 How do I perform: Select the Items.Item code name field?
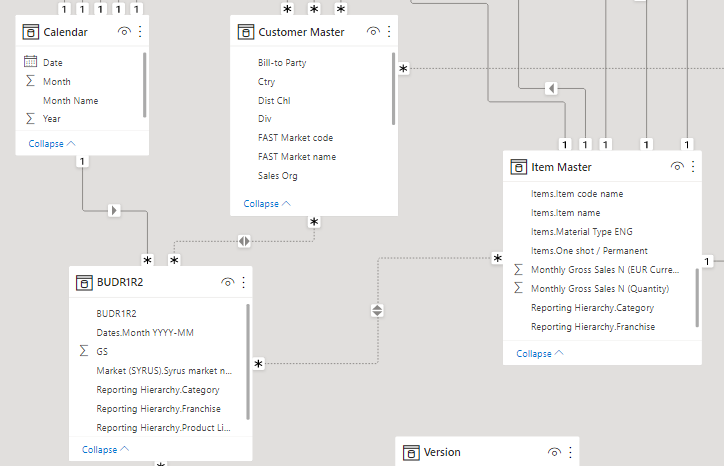[x=577, y=194]
